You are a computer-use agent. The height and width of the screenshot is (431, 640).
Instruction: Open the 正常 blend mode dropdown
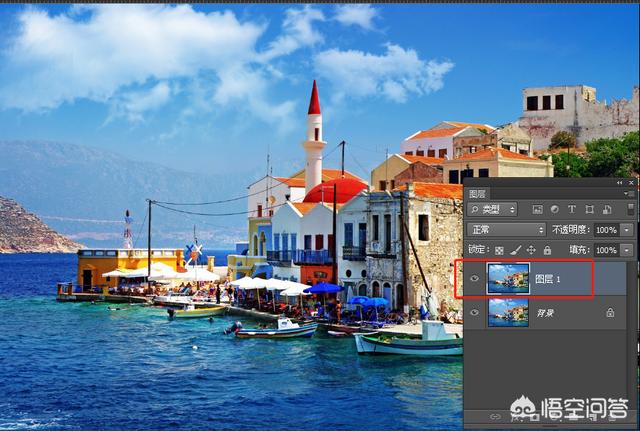[x=506, y=230]
